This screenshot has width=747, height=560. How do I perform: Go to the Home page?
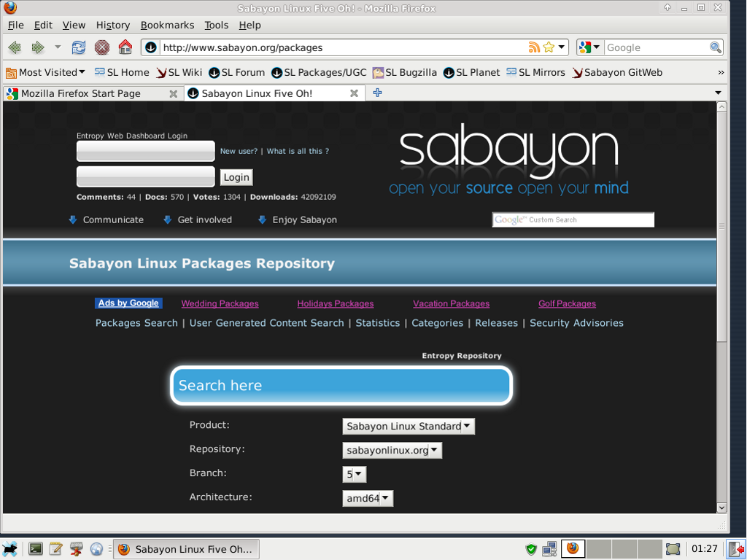(125, 47)
